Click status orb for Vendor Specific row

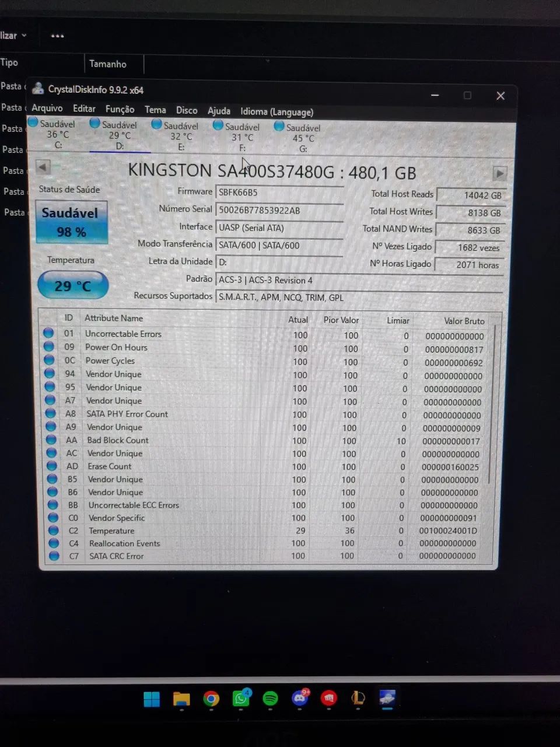54,518
